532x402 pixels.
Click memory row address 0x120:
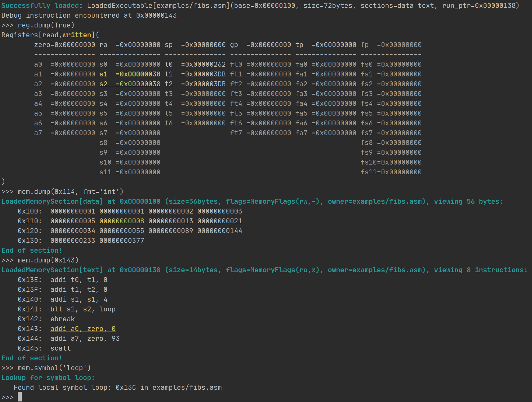click(30, 231)
